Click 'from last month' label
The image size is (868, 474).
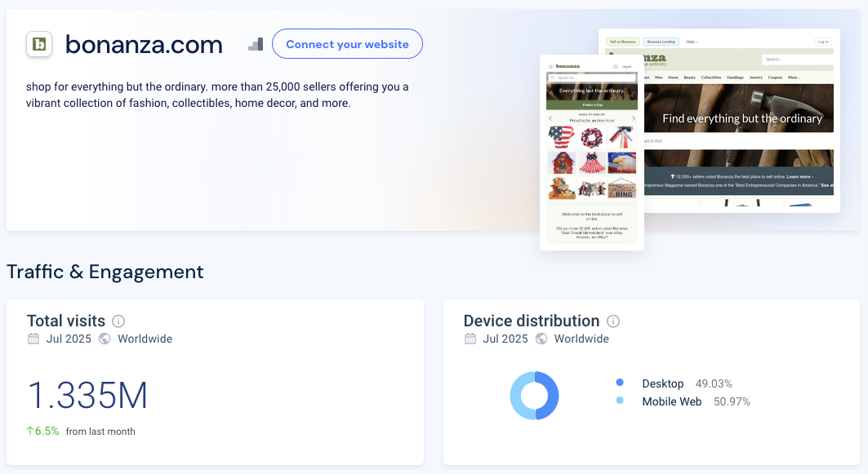(x=100, y=432)
